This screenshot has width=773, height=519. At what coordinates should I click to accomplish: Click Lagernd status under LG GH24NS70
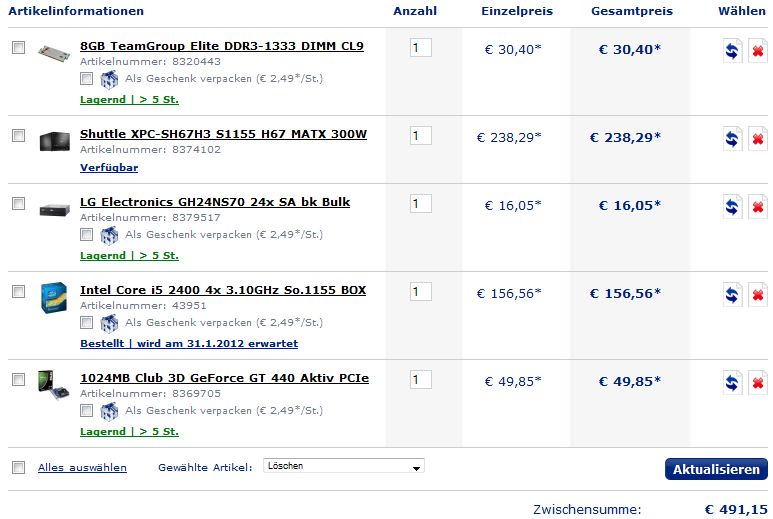(x=129, y=256)
